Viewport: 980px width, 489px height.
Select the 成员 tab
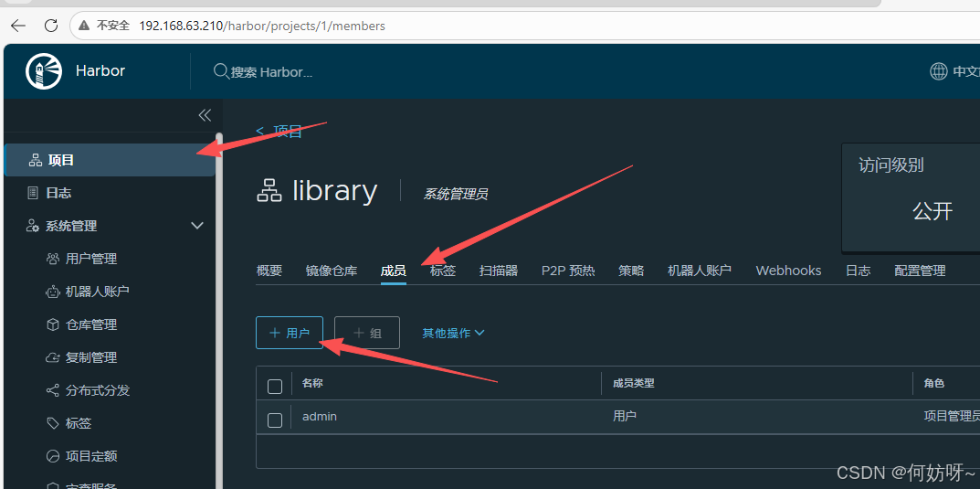(x=393, y=271)
